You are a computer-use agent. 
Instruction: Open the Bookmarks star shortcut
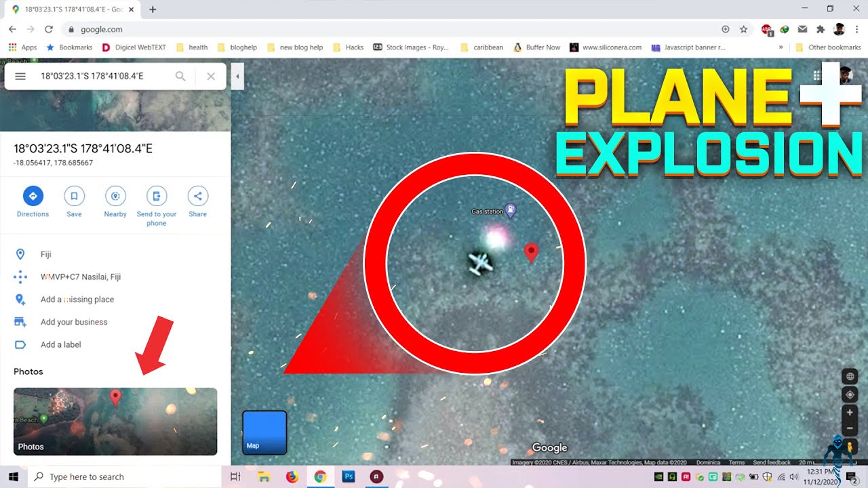point(69,47)
